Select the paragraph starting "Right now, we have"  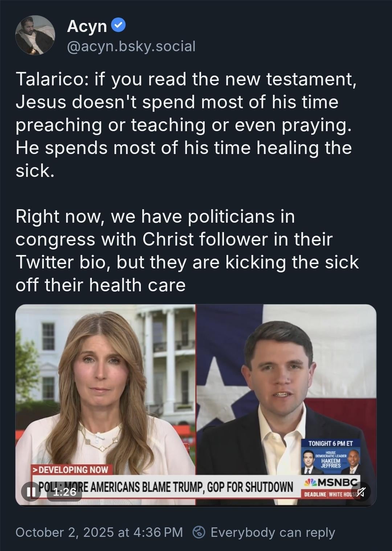(187, 251)
